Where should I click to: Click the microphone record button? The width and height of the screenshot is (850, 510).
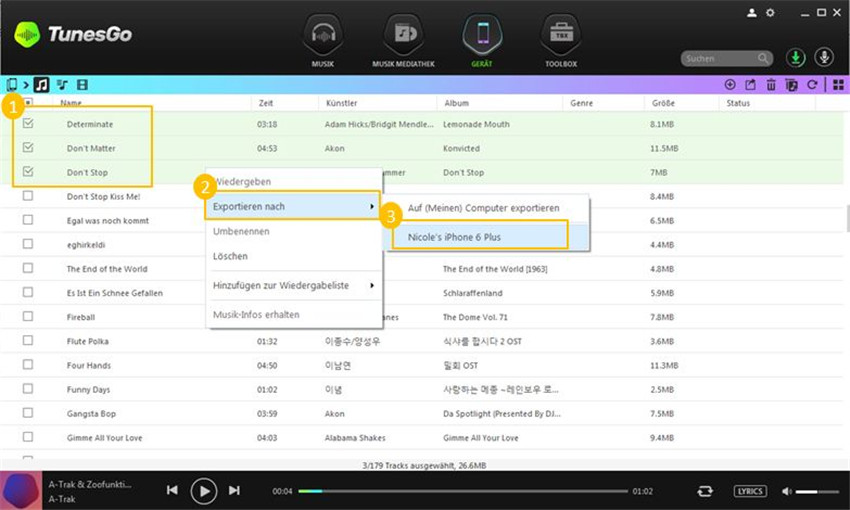824,57
